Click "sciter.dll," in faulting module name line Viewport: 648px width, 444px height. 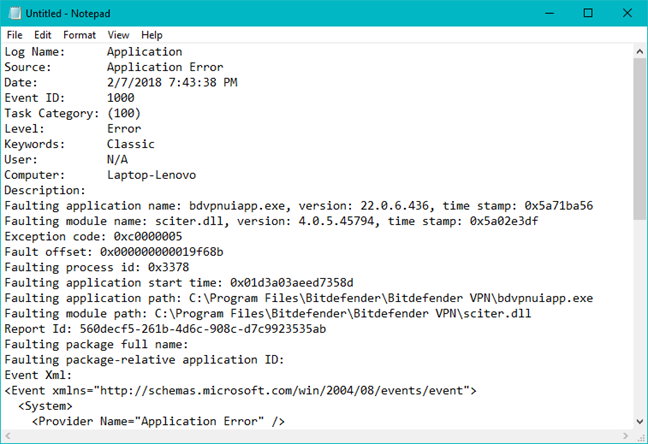(192, 221)
